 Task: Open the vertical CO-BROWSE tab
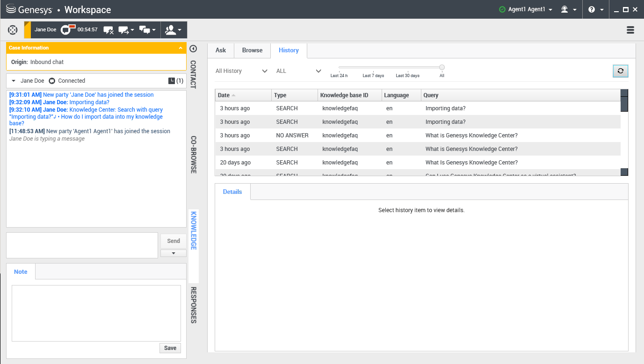[x=193, y=155]
